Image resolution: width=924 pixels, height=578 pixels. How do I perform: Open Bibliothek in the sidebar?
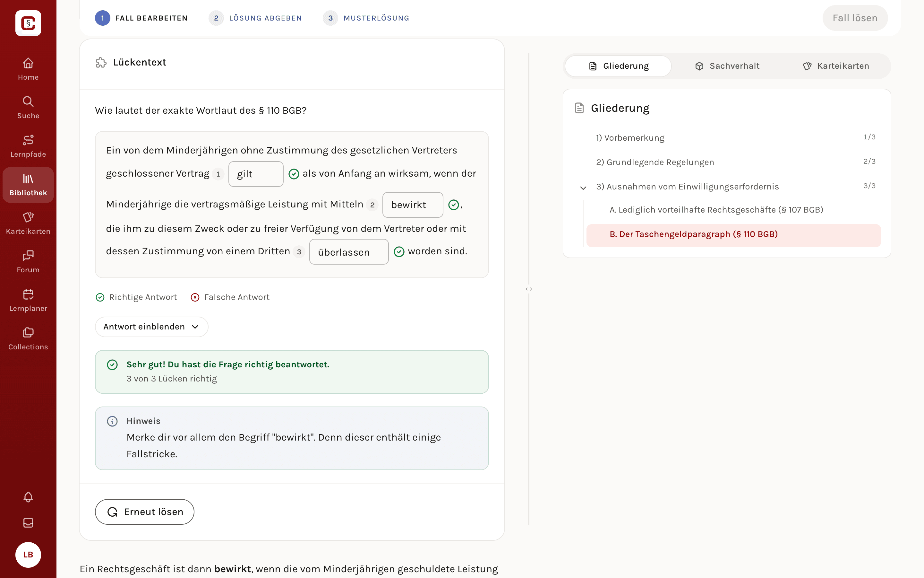tap(28, 185)
